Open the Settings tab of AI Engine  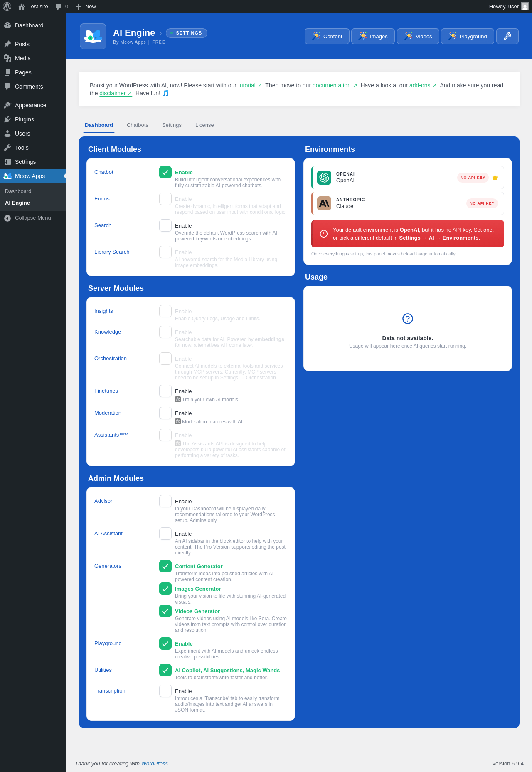click(x=172, y=125)
